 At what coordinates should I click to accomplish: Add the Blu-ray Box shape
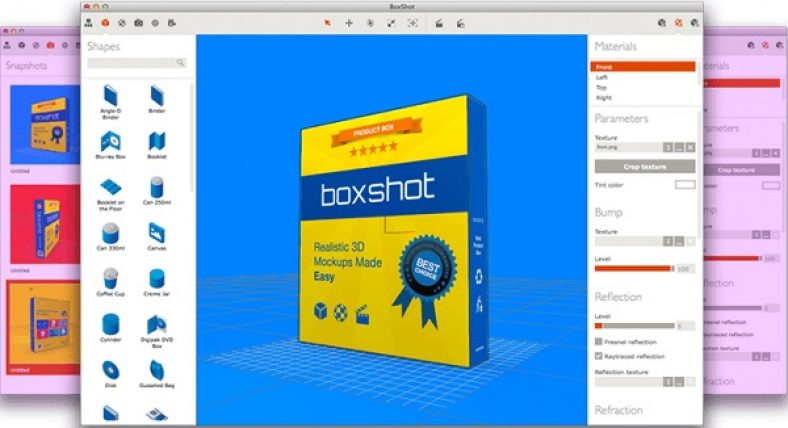111,145
